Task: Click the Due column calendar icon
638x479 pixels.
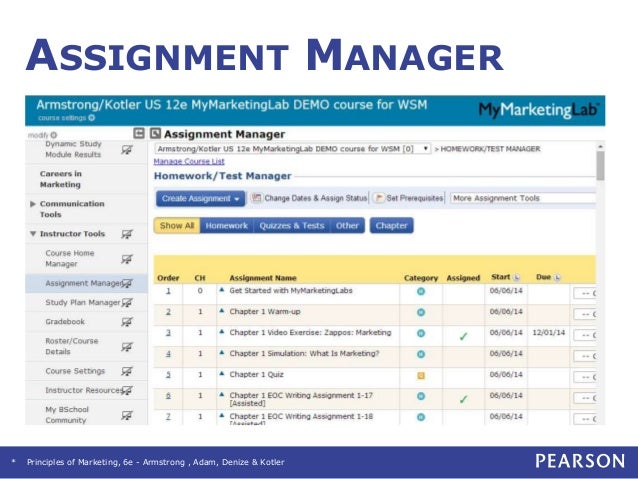Action: (x=557, y=278)
